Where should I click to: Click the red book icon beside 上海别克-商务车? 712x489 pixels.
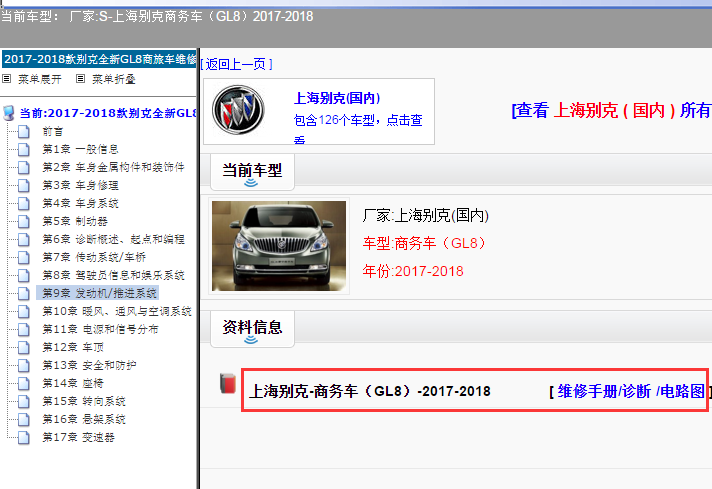coord(228,384)
